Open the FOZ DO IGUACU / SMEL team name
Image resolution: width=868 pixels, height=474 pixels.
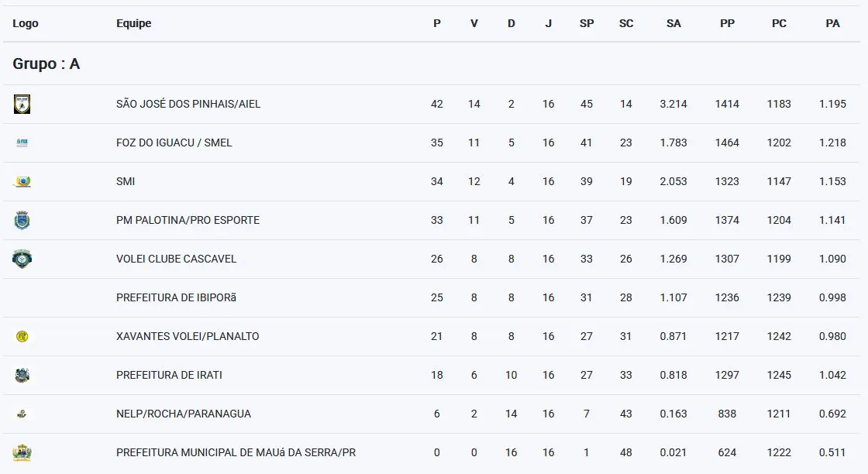coord(174,143)
